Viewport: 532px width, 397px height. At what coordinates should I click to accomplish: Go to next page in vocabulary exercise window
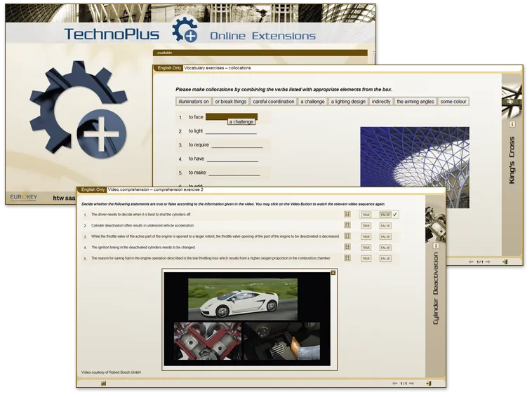(488, 262)
